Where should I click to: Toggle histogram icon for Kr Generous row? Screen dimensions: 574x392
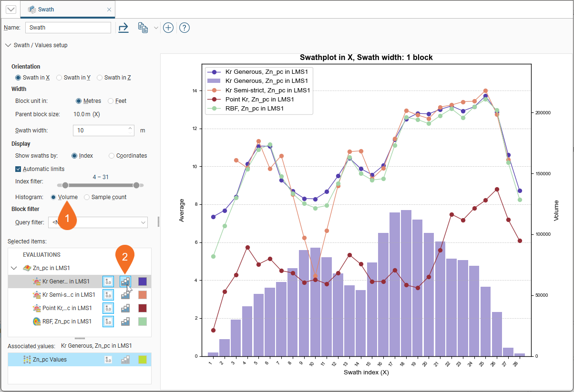coord(125,281)
